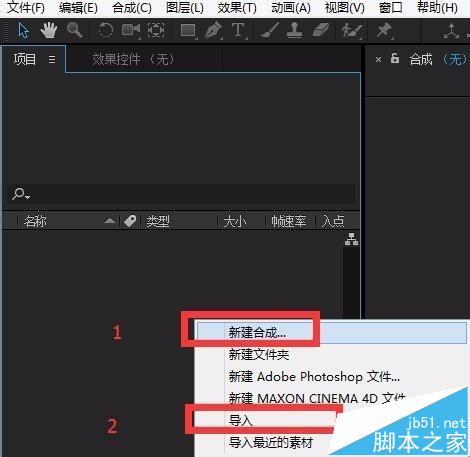Choose 新建文件夹 from the context menu
The width and height of the screenshot is (470, 457).
259,354
